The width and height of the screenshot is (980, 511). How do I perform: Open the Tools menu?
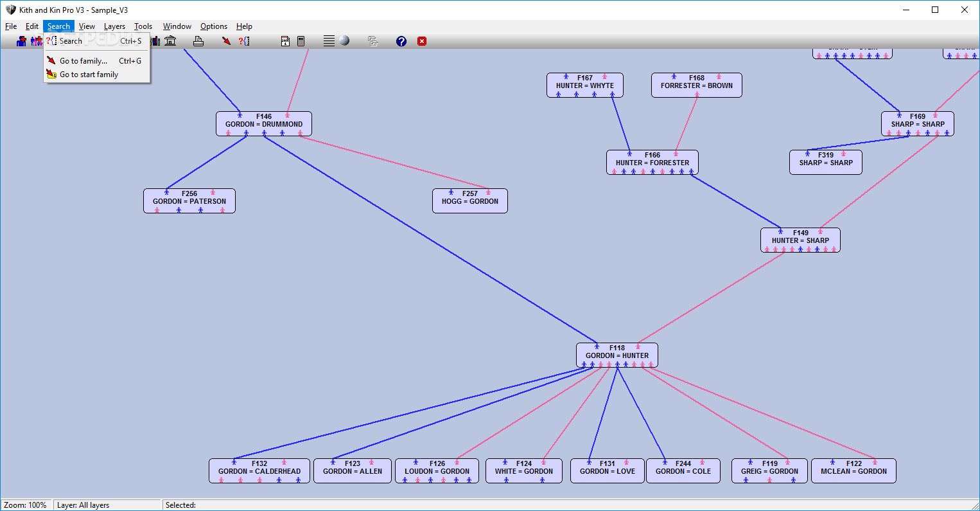[143, 26]
